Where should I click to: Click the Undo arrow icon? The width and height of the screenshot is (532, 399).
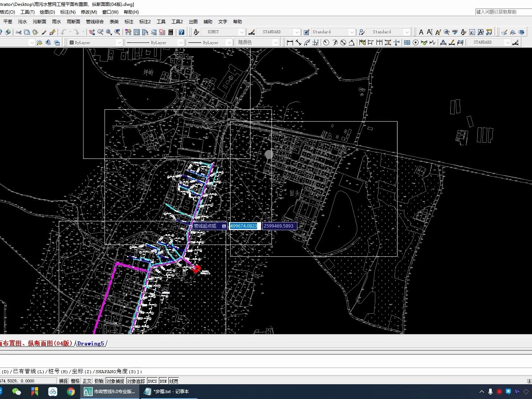coord(64,32)
